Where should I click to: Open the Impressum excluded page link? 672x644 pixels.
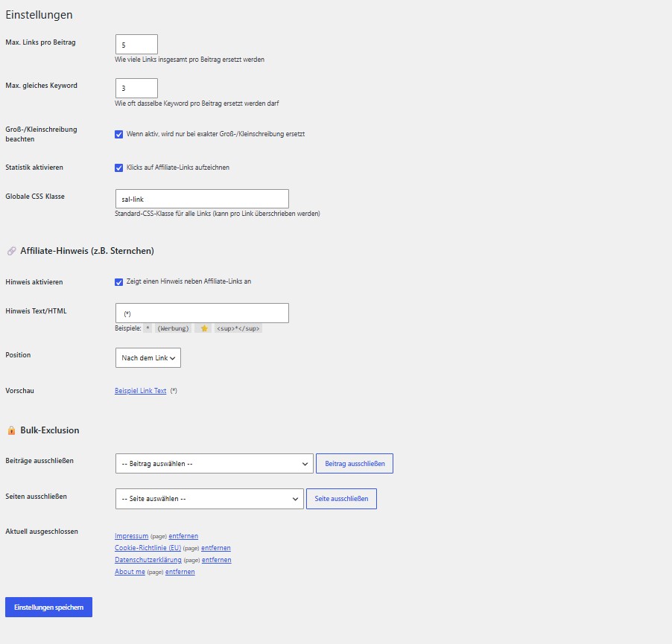point(131,536)
